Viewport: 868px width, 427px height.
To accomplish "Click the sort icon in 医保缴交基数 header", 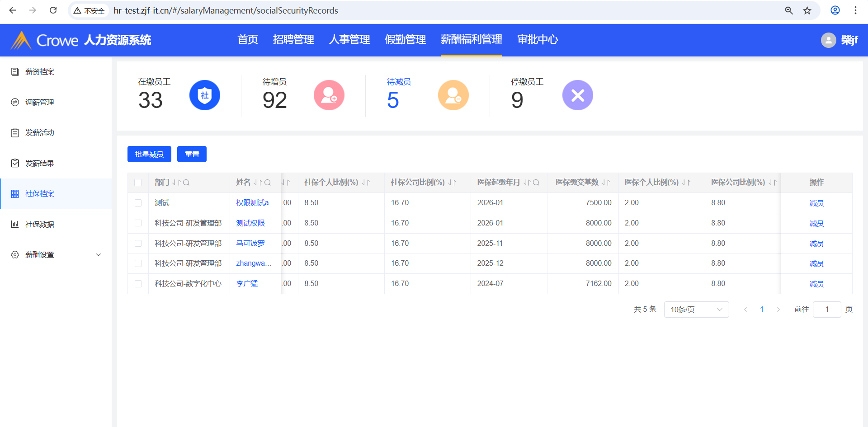I will (x=606, y=183).
